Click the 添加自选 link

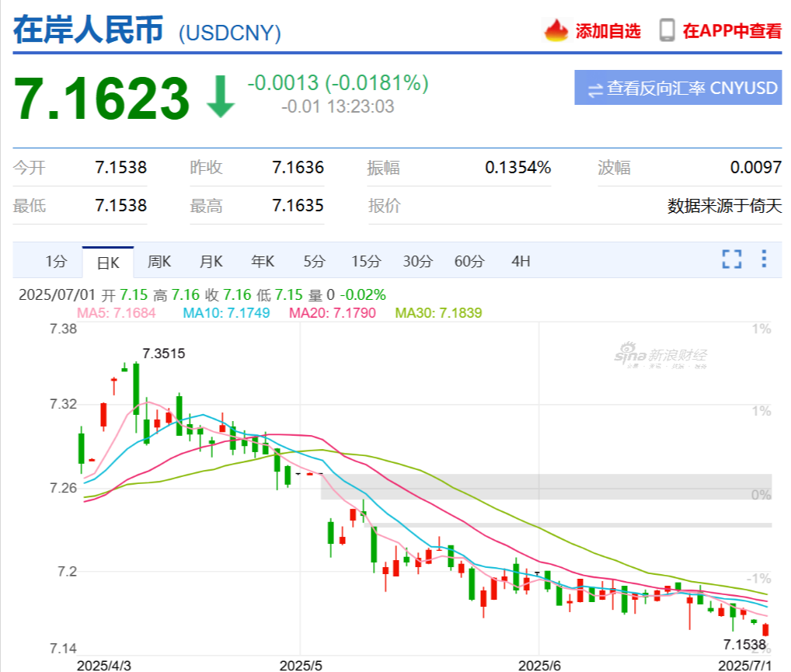coord(608,31)
